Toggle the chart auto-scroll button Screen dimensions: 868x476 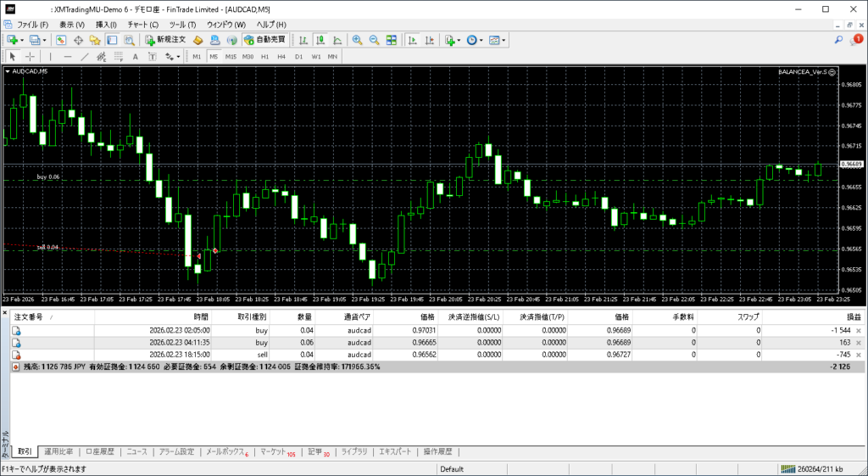[x=412, y=40]
